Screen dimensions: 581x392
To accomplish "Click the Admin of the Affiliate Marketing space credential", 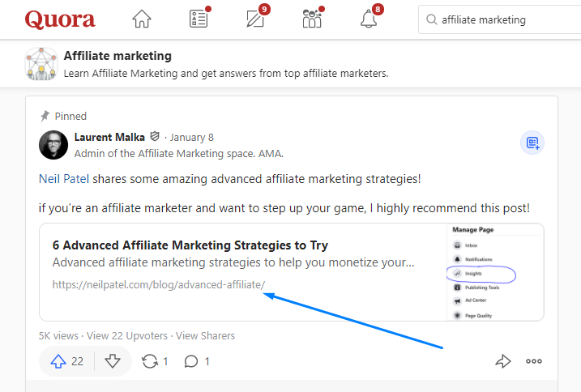I will tap(179, 153).
